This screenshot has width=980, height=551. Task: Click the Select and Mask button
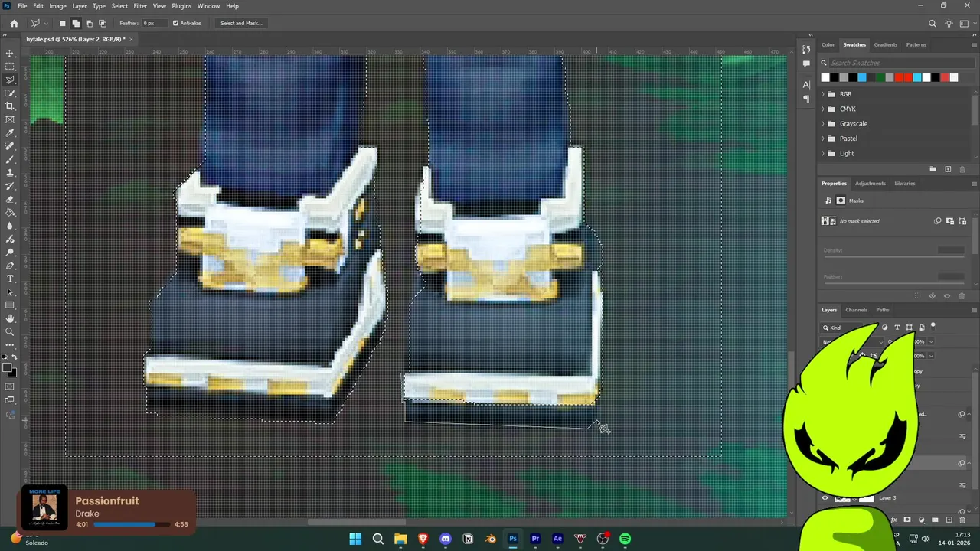[x=241, y=23]
